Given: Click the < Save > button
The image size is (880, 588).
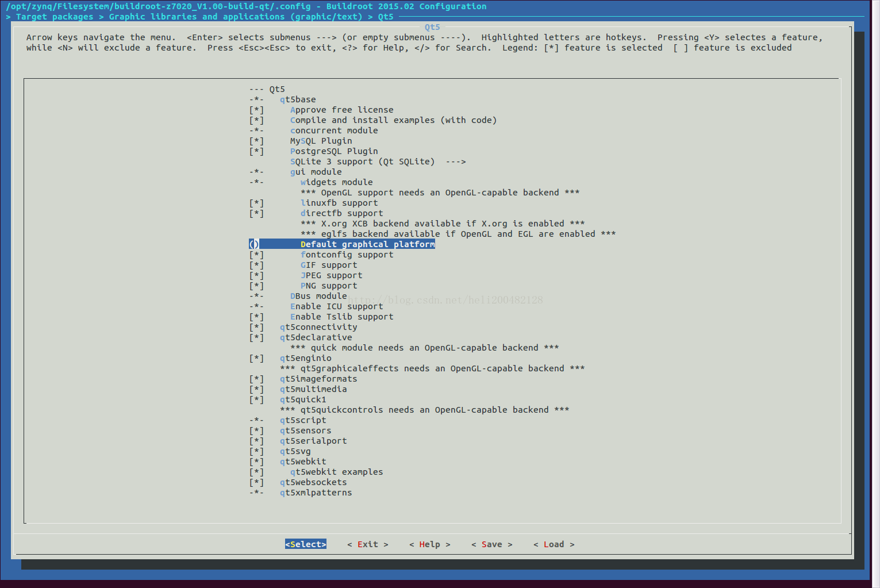Looking at the screenshot, I should [x=492, y=544].
